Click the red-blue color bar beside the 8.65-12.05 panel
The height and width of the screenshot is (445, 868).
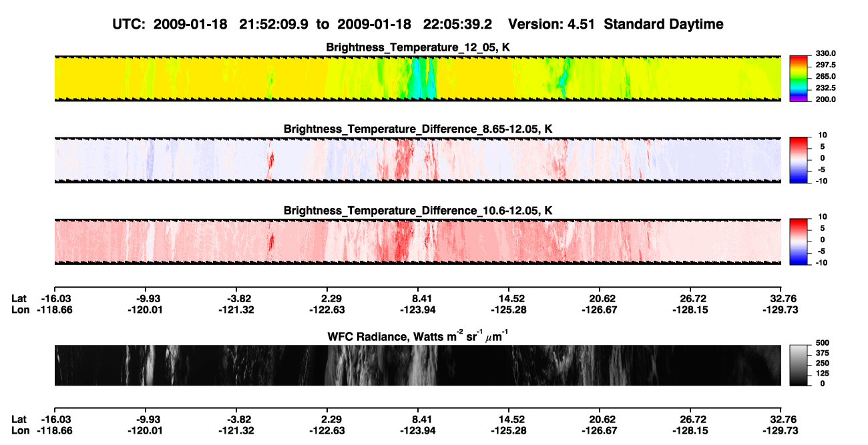point(799,161)
